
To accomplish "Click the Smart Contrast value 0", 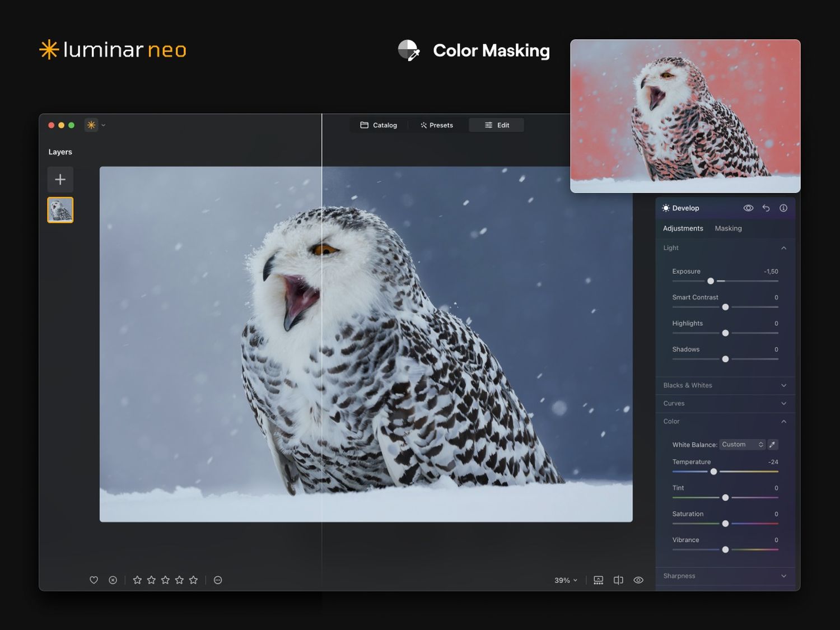I will 776,297.
